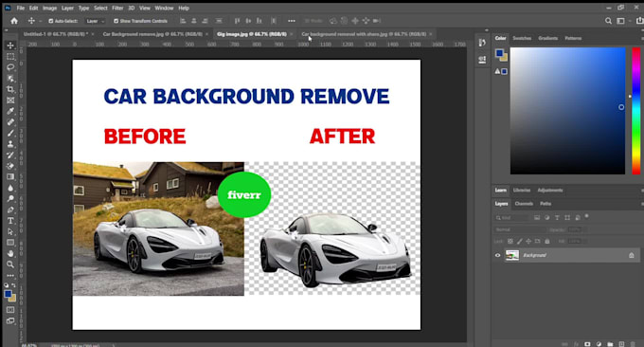Toggle Show Transform Controls checkbox

(116, 21)
